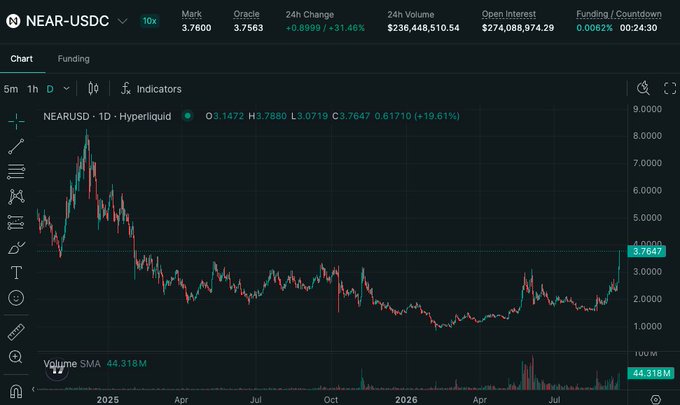This screenshot has height=405, width=680.
Task: Select the 5m timeframe
Action: pos(11,89)
